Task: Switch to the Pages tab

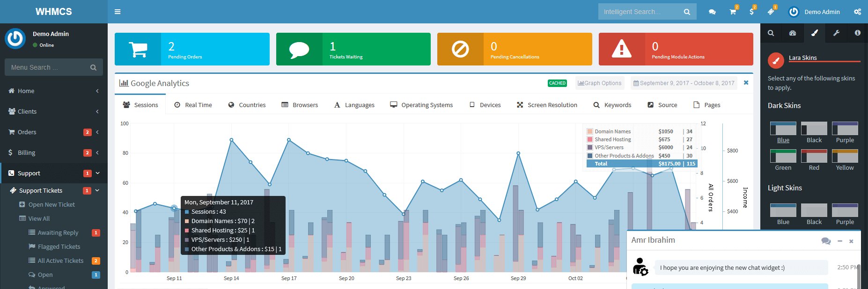Action: (x=707, y=105)
